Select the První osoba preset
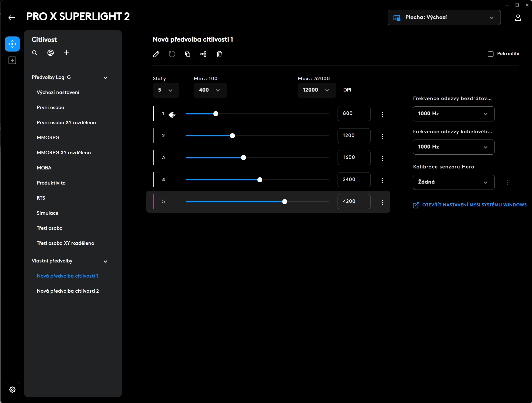Screen dimensions: 532x403 [50, 108]
